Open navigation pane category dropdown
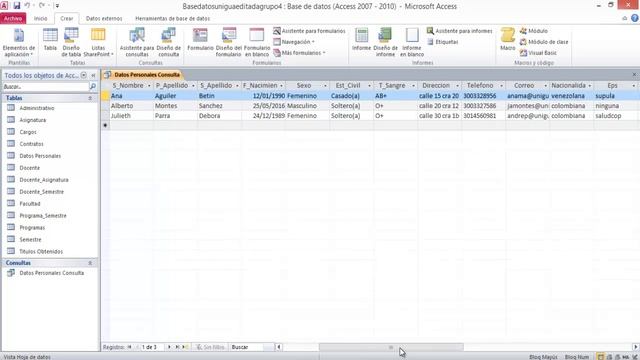Viewport: 640px width, 360px height. [x=84, y=75]
